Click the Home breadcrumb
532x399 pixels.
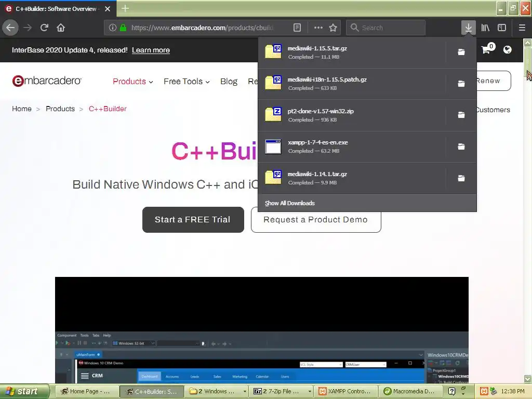(22, 109)
